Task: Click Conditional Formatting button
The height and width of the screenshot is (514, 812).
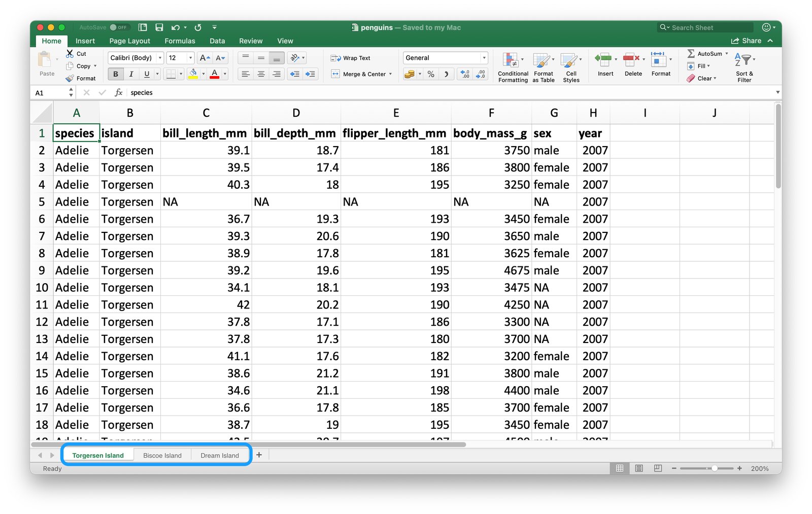Action: pyautogui.click(x=513, y=67)
